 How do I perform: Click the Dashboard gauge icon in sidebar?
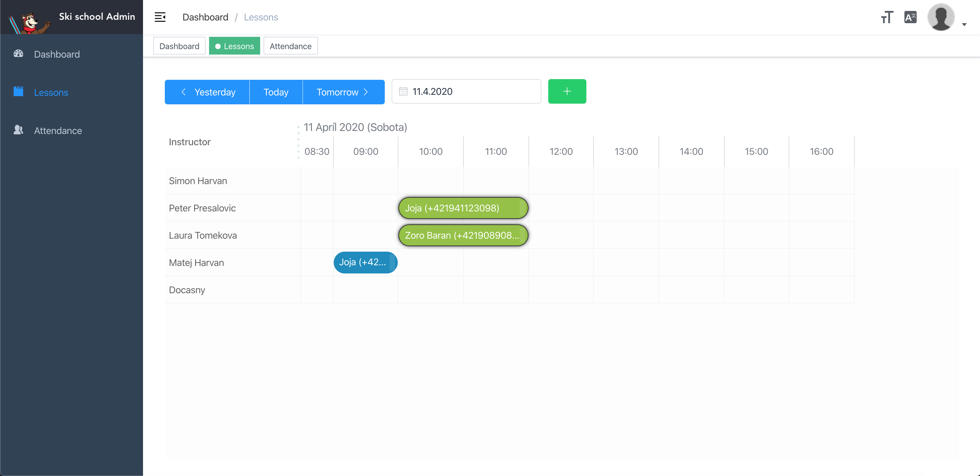point(18,54)
